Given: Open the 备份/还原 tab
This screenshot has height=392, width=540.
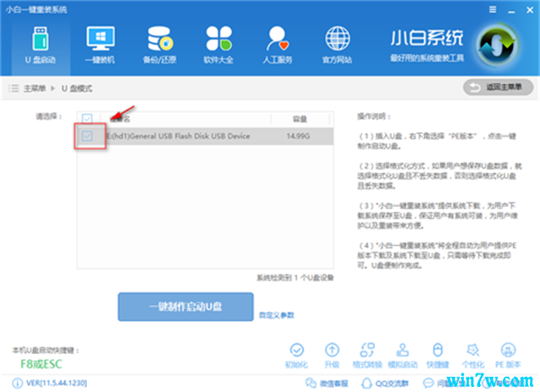Looking at the screenshot, I should [x=159, y=46].
